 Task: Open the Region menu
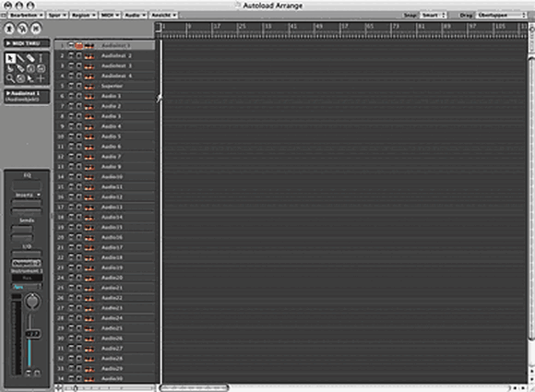pyautogui.click(x=84, y=16)
